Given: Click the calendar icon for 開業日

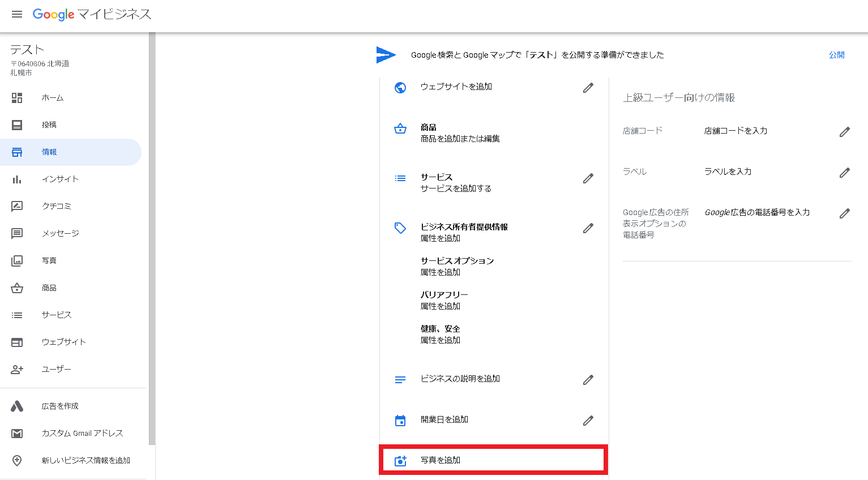Looking at the screenshot, I should coord(400,421).
